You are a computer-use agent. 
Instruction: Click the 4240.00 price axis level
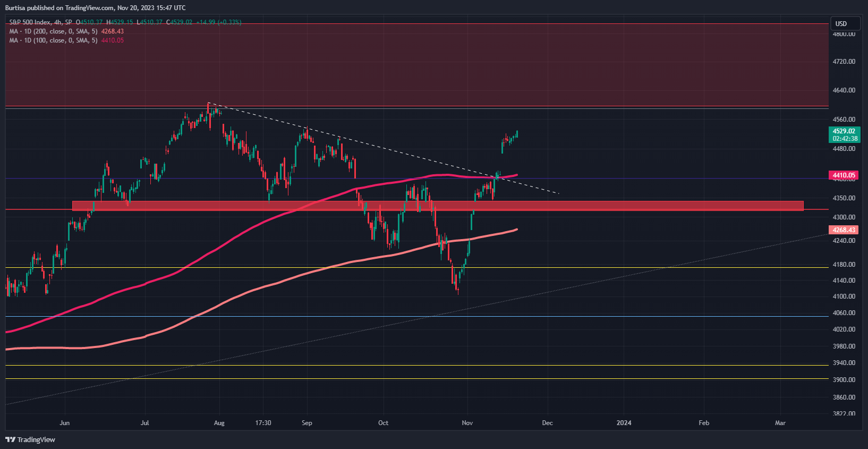pyautogui.click(x=844, y=241)
